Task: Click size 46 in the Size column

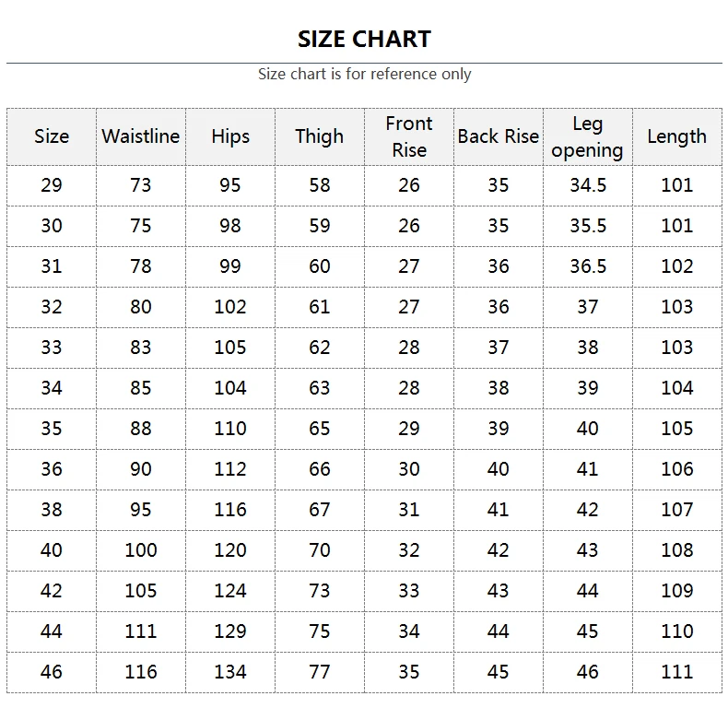Action: 52,672
